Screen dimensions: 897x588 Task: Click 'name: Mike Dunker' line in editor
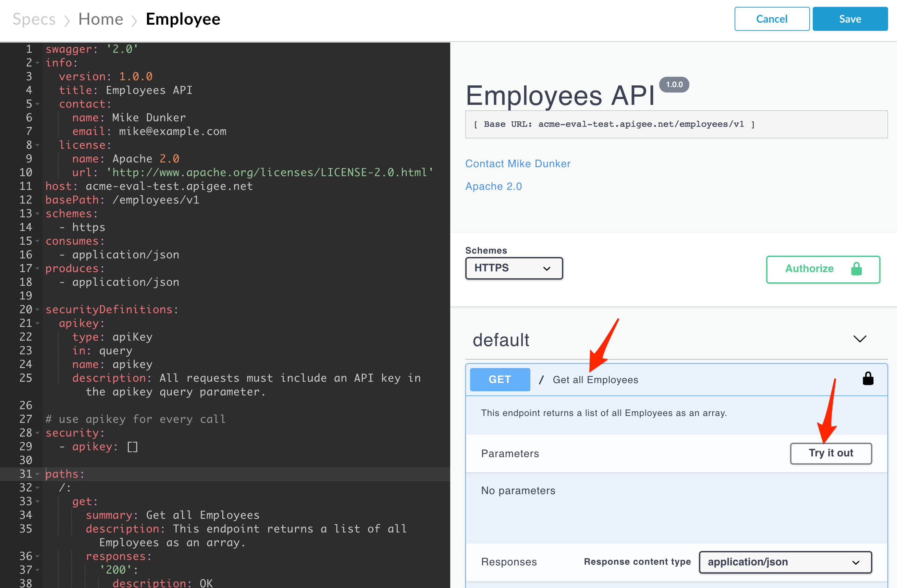[x=129, y=118]
